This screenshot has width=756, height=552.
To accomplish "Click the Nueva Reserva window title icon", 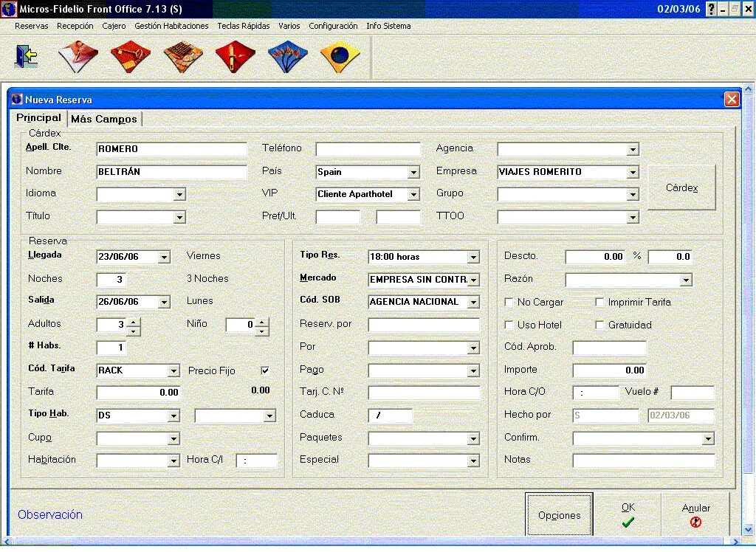I will pos(17,100).
